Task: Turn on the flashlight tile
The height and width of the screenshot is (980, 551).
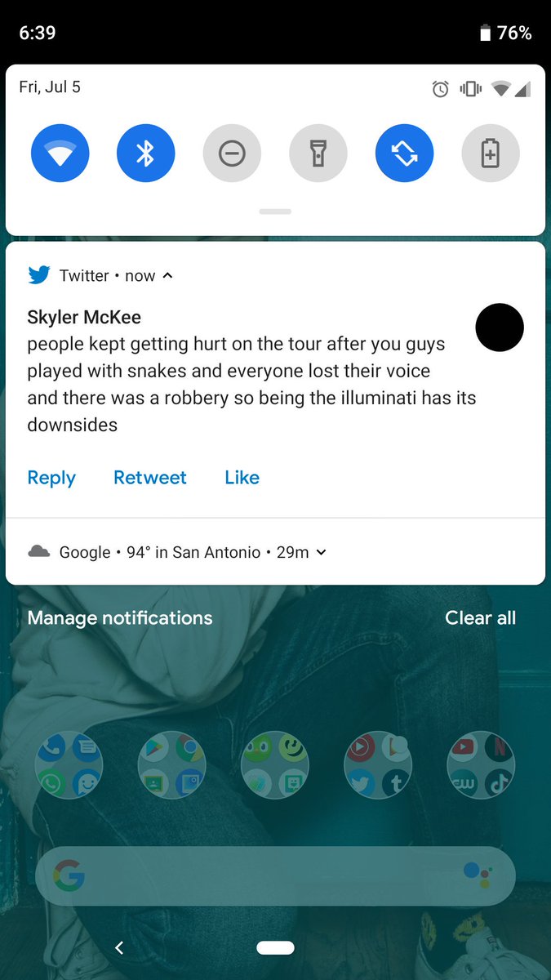Action: coord(318,153)
